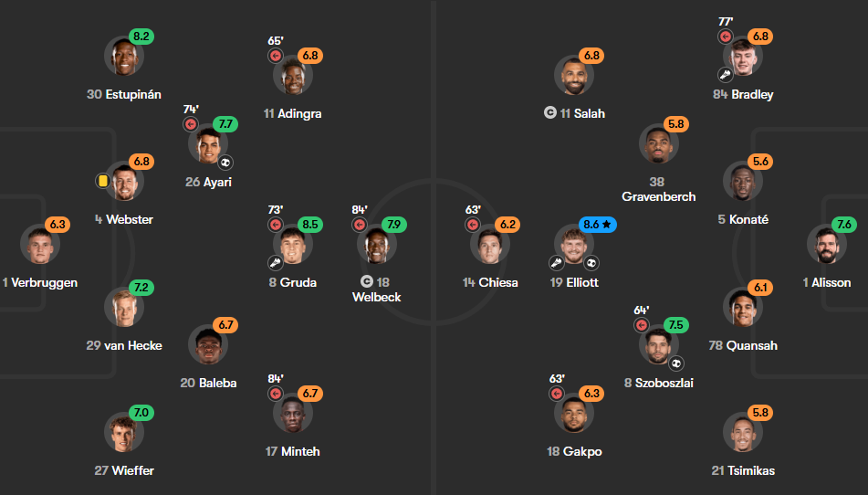
Task: Click Szoboszlai's goal ball icon
Action: coord(676,363)
